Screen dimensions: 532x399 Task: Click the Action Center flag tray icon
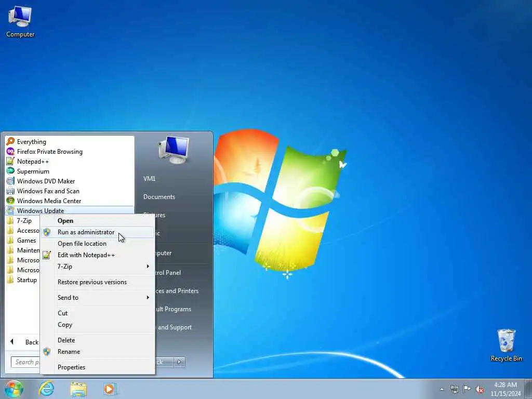point(467,389)
